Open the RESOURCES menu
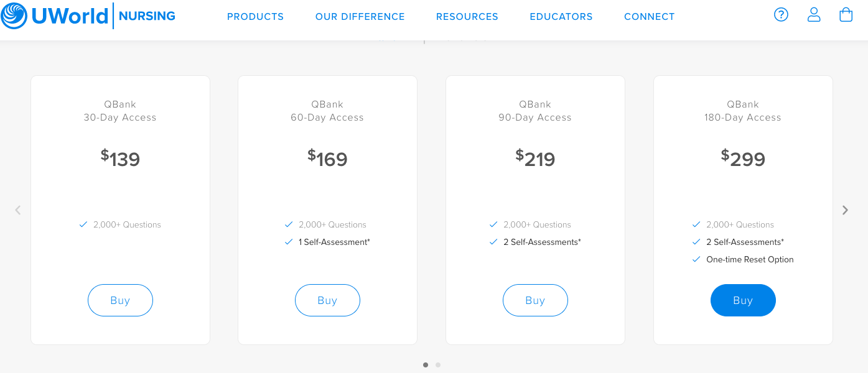This screenshot has height=373, width=868. [467, 17]
